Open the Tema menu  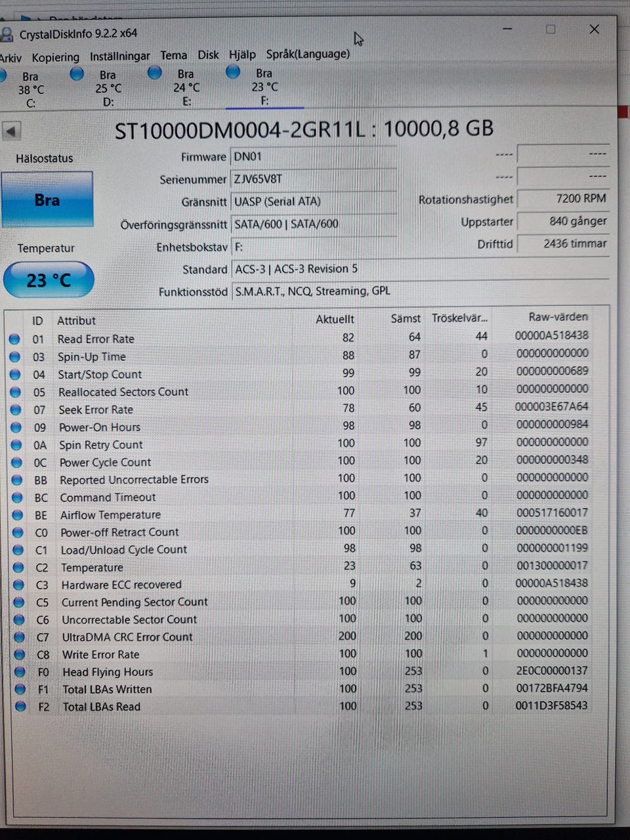173,56
